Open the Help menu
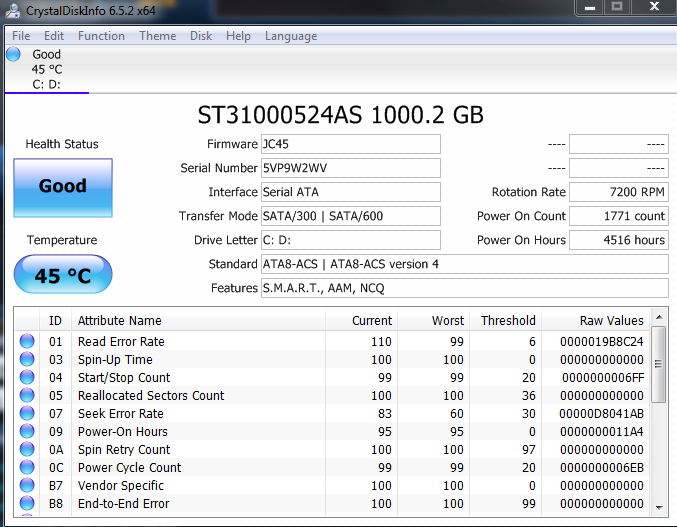677x527 pixels. pyautogui.click(x=238, y=36)
